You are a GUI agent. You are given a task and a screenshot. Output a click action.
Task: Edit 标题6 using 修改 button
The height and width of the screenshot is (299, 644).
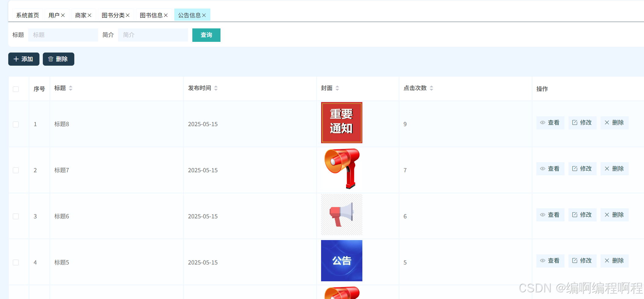point(582,215)
